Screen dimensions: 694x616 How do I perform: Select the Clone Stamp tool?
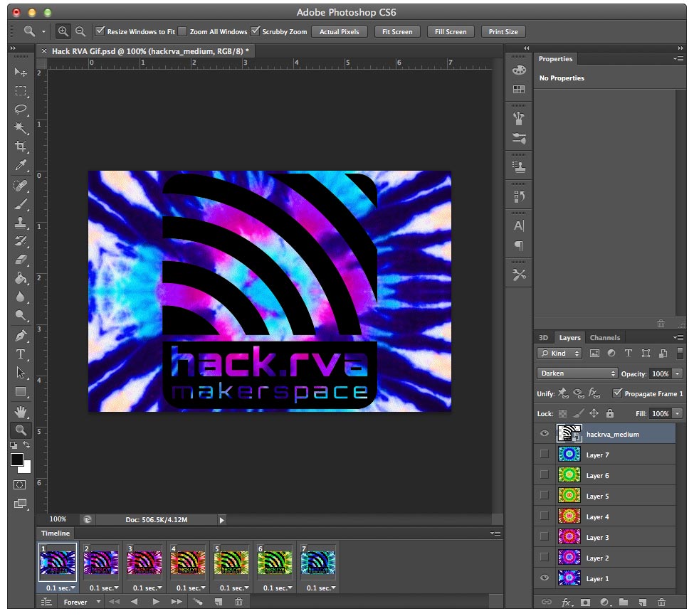tap(21, 223)
